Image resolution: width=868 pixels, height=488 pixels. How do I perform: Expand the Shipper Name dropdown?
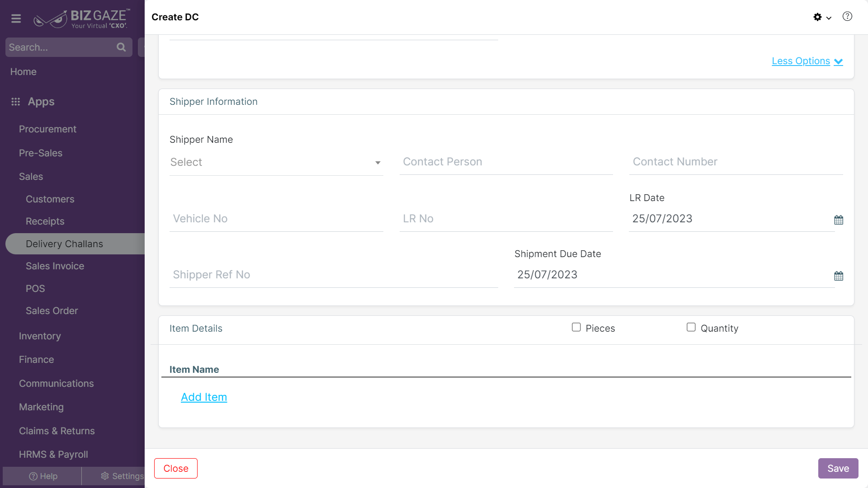(x=276, y=162)
